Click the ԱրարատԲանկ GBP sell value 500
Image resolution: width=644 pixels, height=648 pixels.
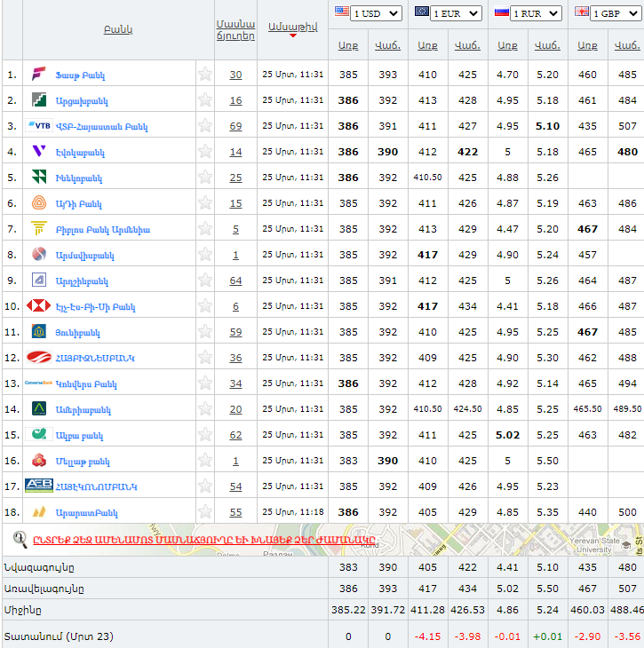coord(627,512)
